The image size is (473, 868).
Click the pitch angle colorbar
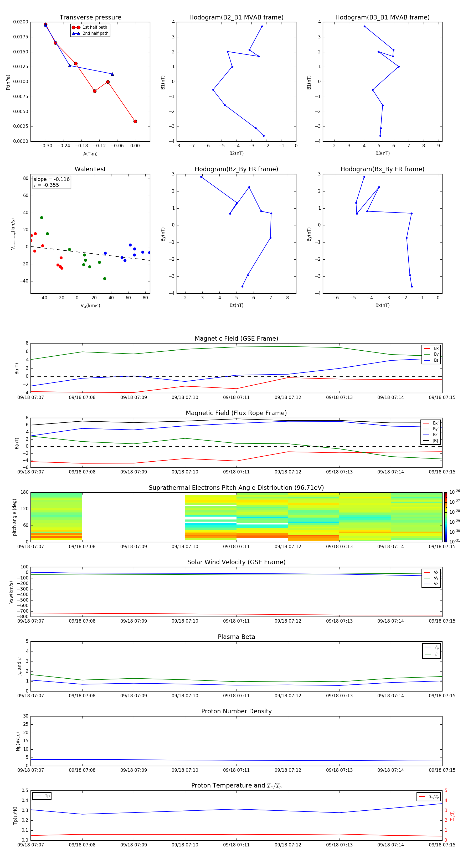[446, 517]
